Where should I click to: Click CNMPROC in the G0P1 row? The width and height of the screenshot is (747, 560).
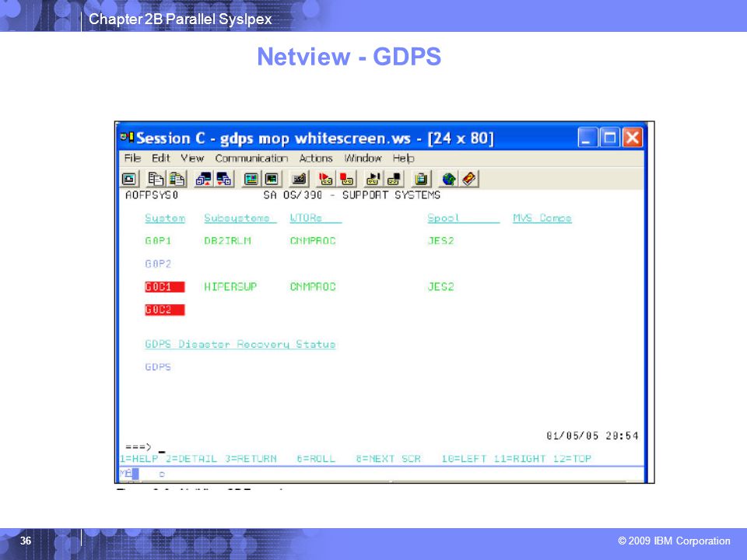click(x=313, y=241)
